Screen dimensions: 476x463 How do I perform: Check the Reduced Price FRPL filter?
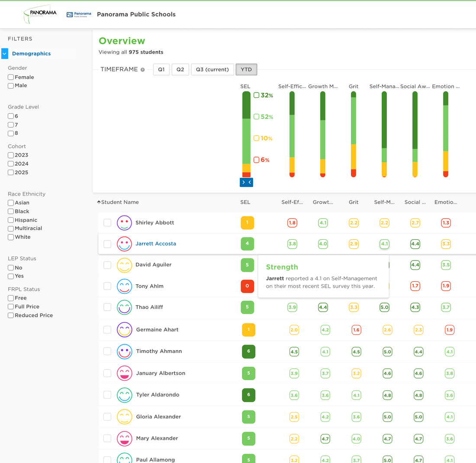point(11,315)
